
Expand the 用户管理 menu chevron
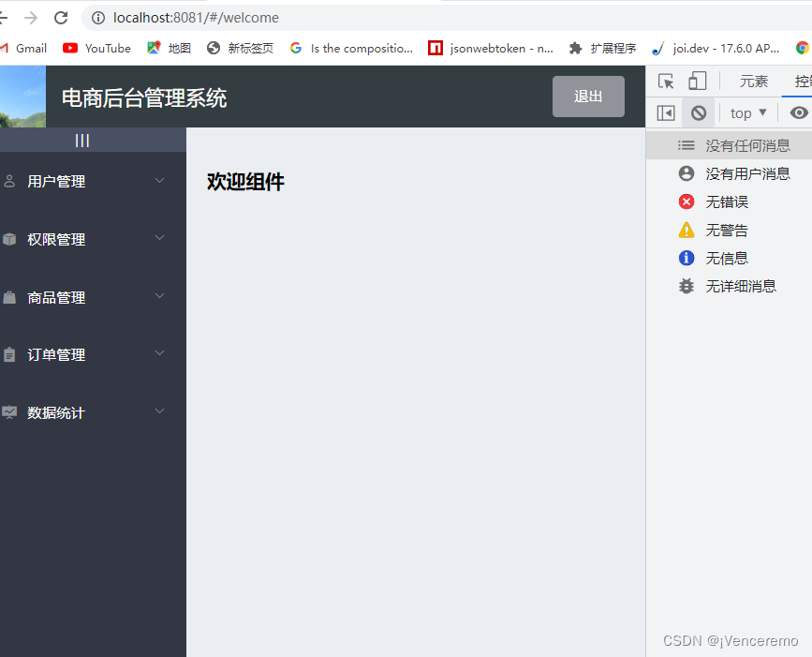(x=159, y=181)
